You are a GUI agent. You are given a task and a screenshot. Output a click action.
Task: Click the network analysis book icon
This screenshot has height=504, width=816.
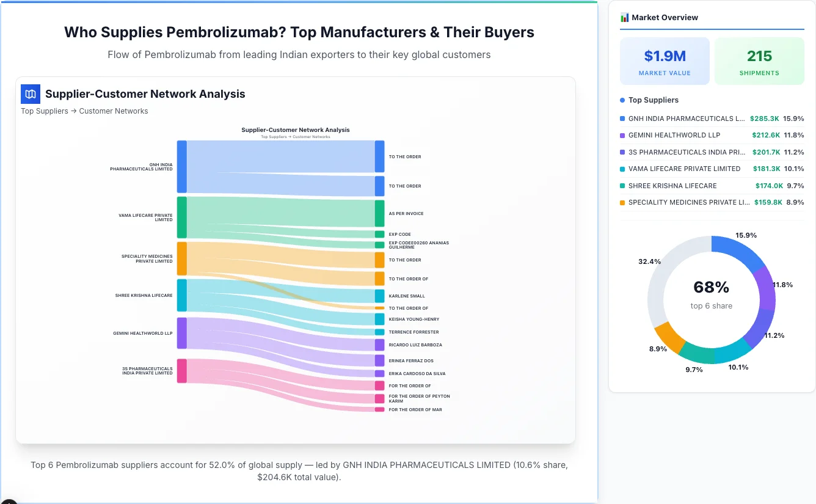coord(30,94)
